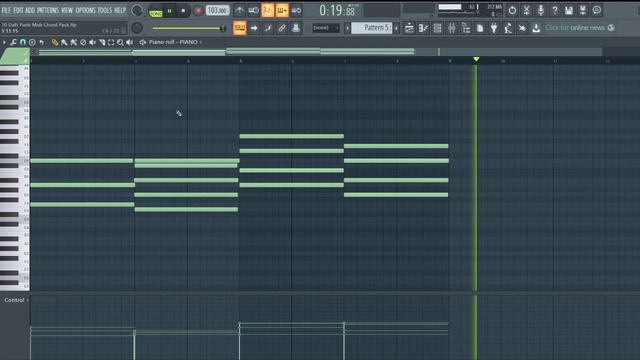This screenshot has width=640, height=360.
Task: Select previous pattern with left arrow
Action: coord(347,28)
